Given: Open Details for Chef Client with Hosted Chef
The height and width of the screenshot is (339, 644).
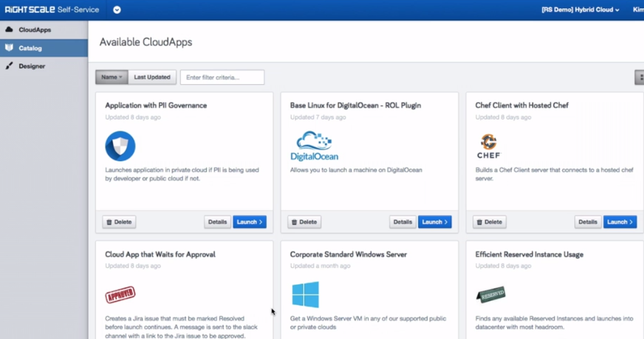Looking at the screenshot, I should tap(588, 222).
